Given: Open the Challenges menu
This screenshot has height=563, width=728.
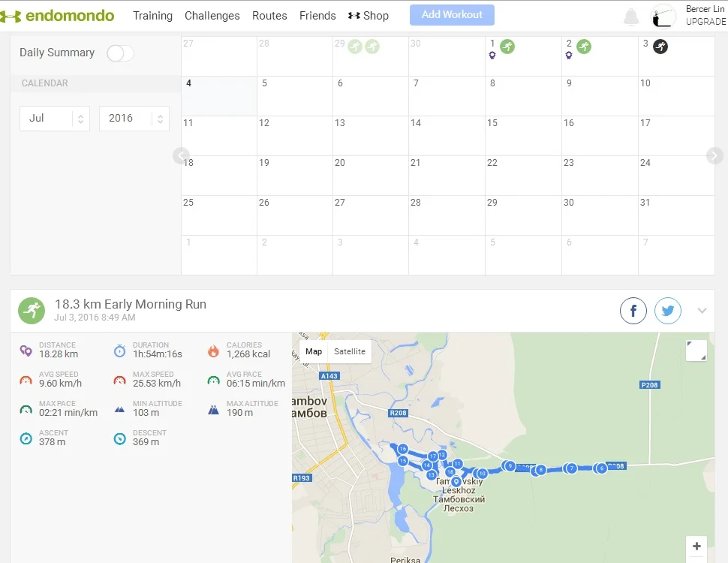Looking at the screenshot, I should tap(212, 16).
